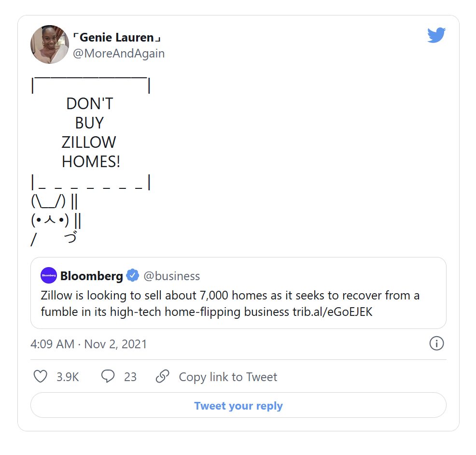This screenshot has height=455, width=476.
Task: Click the 23 replies count
Action: [x=130, y=377]
